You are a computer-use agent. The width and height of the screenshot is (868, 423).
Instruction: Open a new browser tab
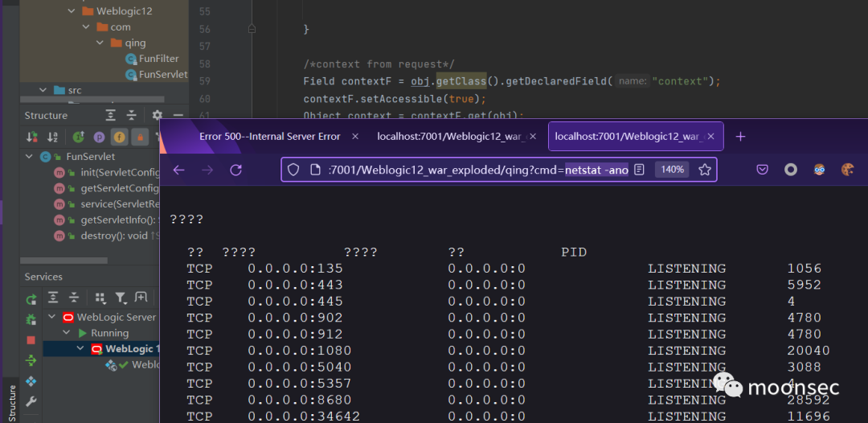[741, 136]
